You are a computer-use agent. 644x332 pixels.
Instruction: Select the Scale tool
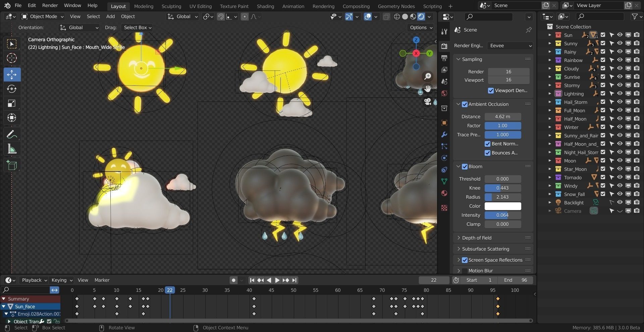click(x=12, y=104)
